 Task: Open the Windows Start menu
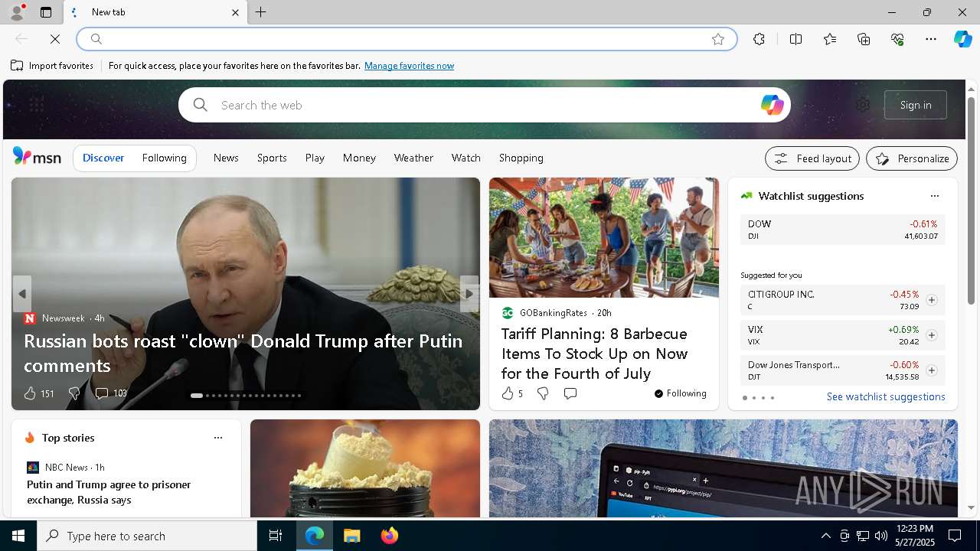(18, 536)
